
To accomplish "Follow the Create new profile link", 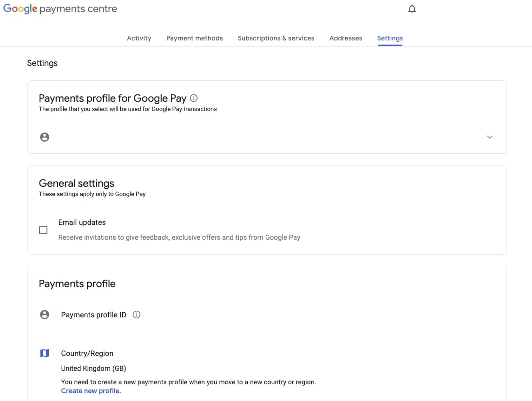I will coord(91,391).
